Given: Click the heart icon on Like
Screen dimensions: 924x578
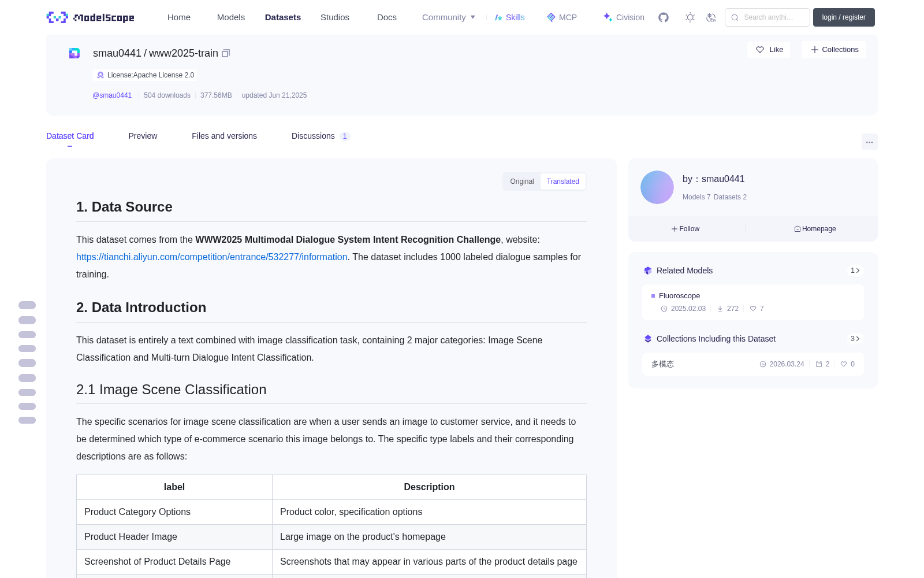Looking at the screenshot, I should (760, 50).
